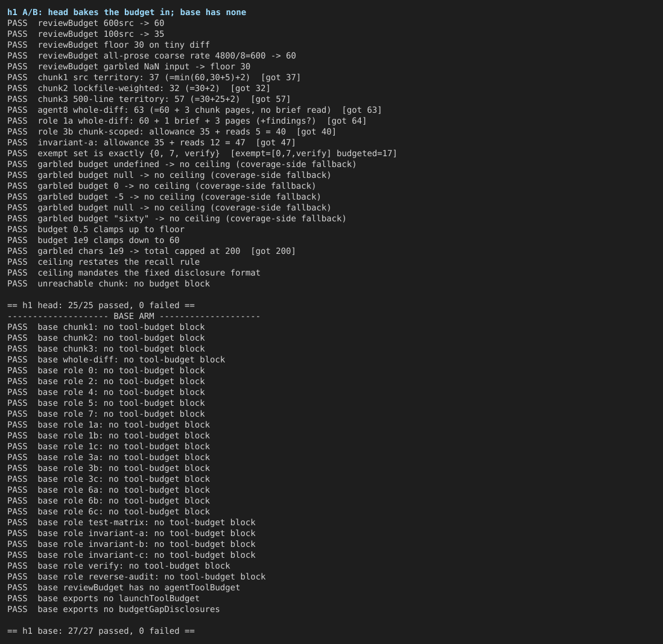Select the 'agent8 whole-diff: 63' line

pyautogui.click(x=194, y=110)
